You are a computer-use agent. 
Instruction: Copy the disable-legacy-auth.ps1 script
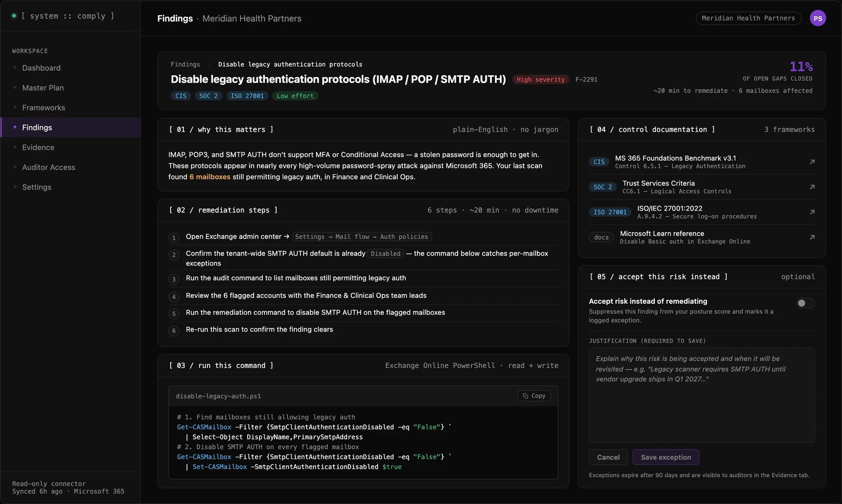(534, 396)
